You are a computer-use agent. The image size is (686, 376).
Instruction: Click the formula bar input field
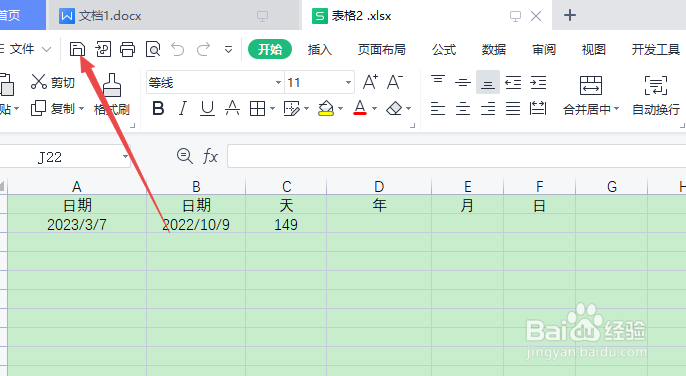click(x=456, y=156)
